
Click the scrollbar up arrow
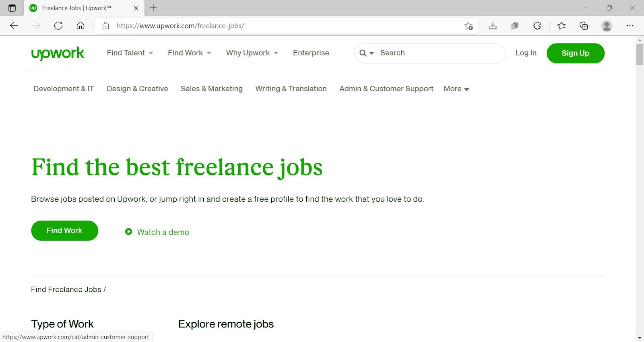click(x=640, y=40)
